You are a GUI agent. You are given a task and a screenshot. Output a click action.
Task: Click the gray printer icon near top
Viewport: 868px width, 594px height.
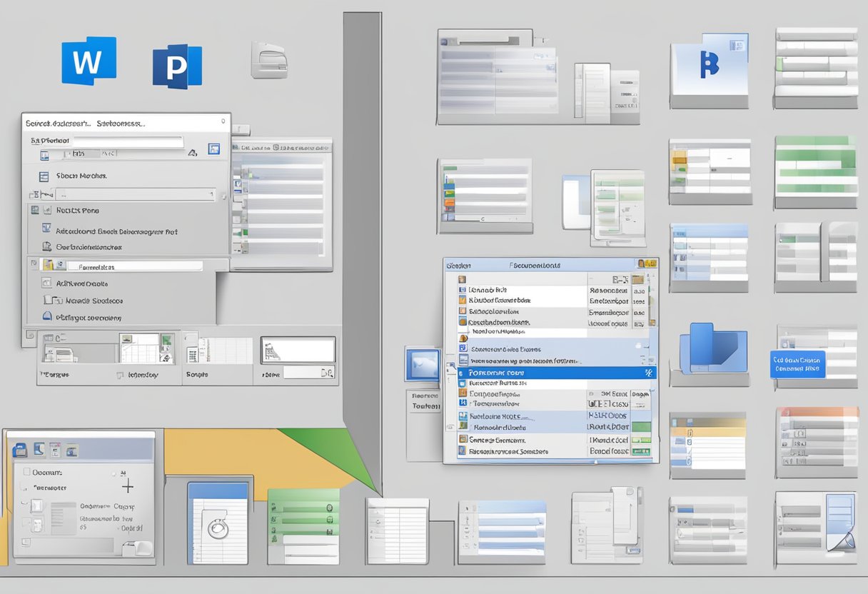click(268, 60)
